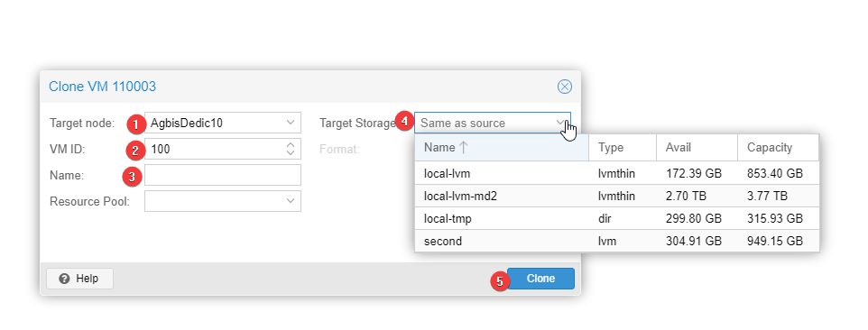Focus the Name input field

pyautogui.click(x=223, y=175)
